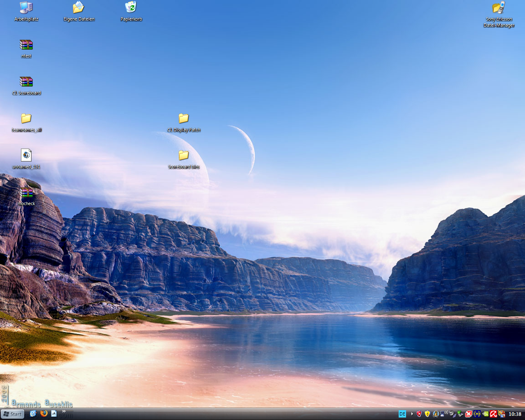This screenshot has width=525, height=420.
Task: Click the NVIDIA tray icon
Action: 485,414
